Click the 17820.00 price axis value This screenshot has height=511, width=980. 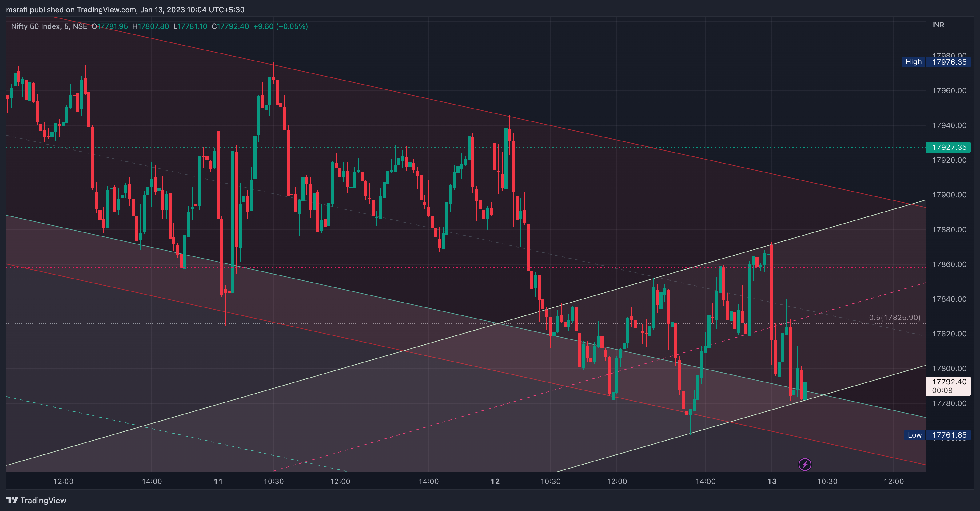[x=949, y=334]
